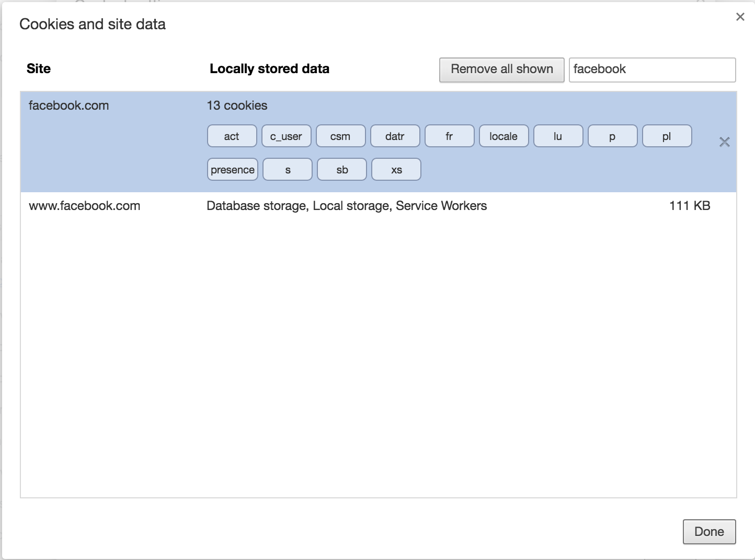Select the act cookie chip

point(232,136)
